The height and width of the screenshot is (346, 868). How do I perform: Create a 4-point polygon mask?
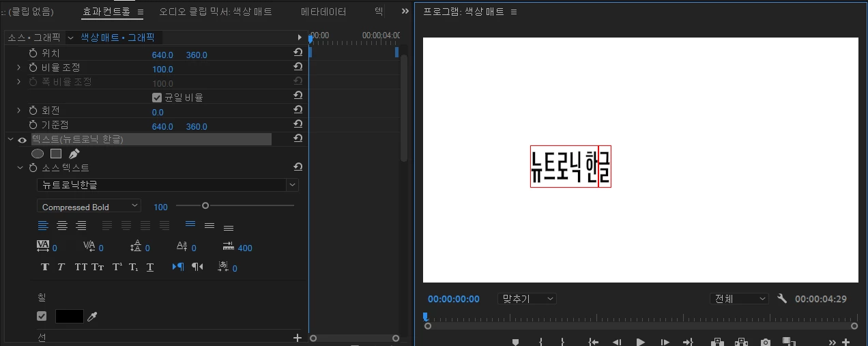click(56, 154)
